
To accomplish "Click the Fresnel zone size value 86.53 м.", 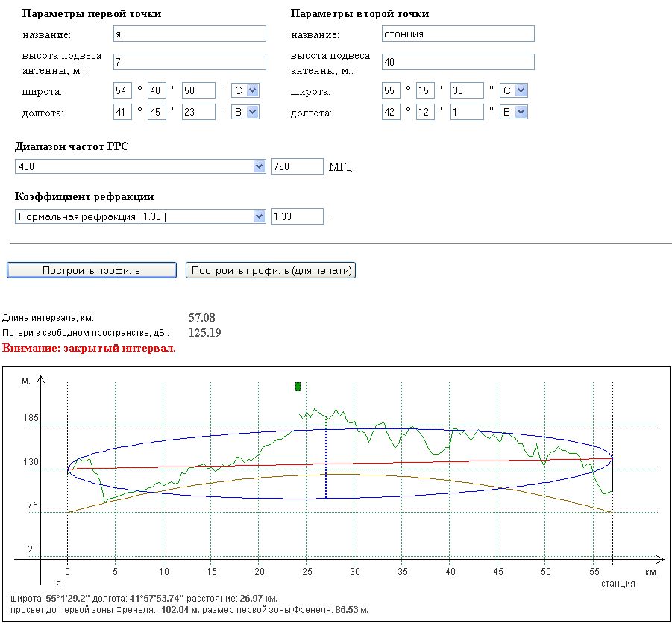I will pos(352,609).
